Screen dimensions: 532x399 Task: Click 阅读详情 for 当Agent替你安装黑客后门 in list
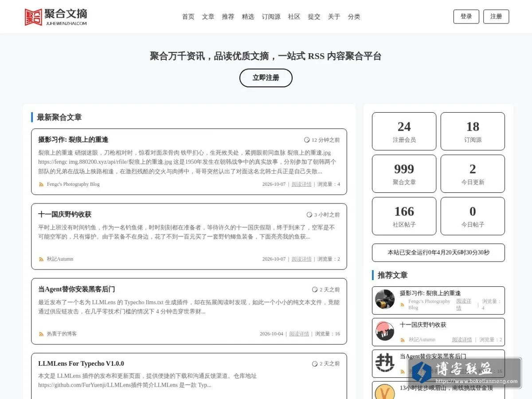coord(299,334)
